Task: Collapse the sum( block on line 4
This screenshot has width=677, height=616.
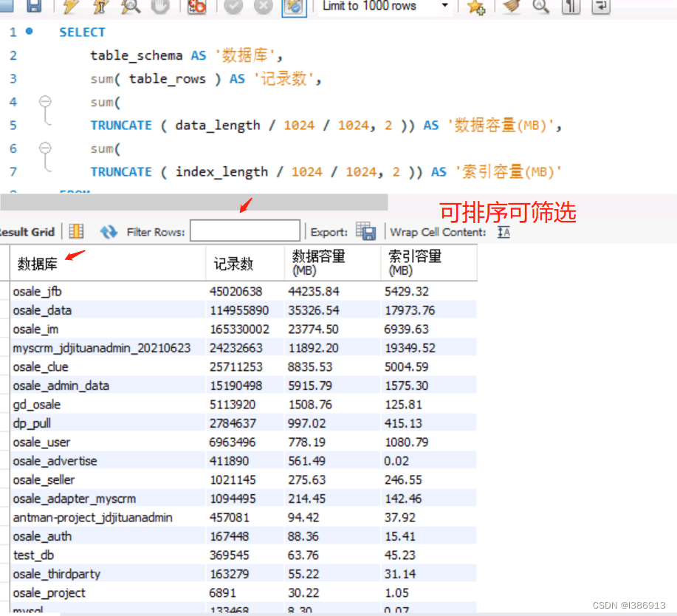Action: point(45,101)
